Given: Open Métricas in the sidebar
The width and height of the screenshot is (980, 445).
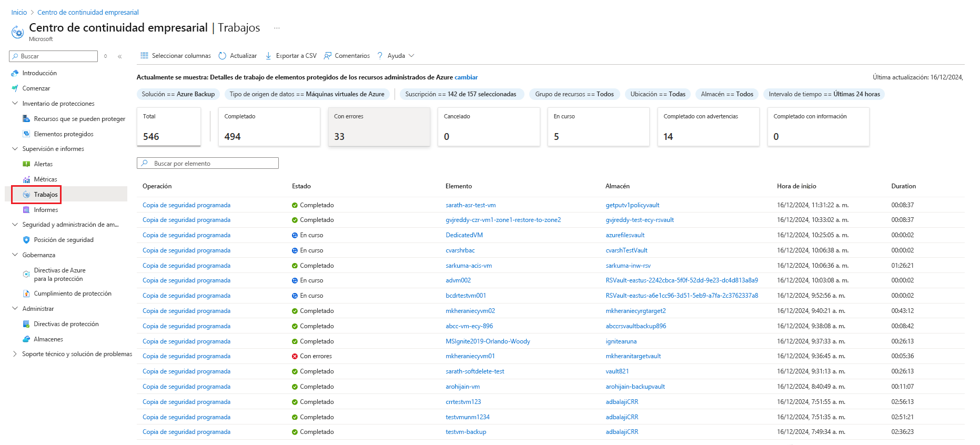Looking at the screenshot, I should [x=45, y=179].
